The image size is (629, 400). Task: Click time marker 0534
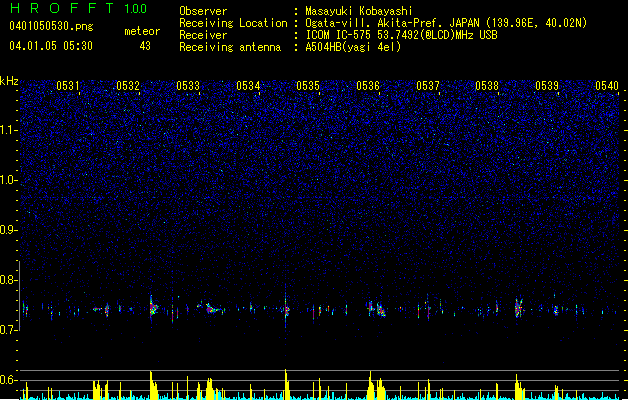(248, 86)
